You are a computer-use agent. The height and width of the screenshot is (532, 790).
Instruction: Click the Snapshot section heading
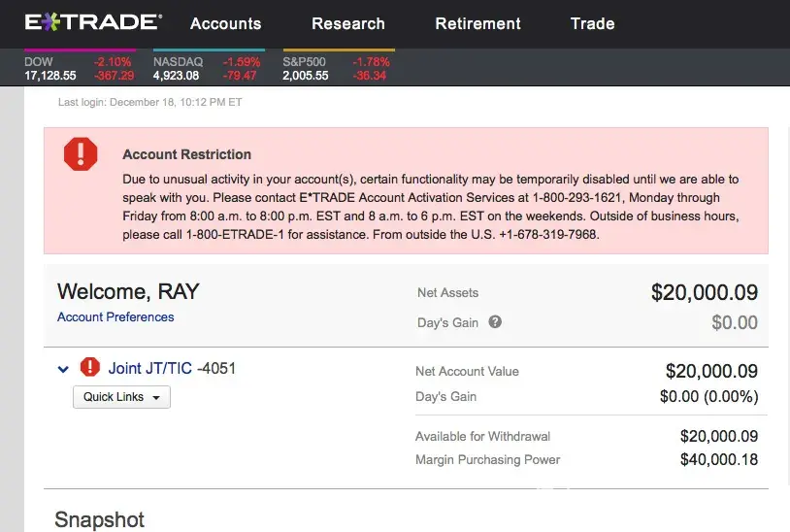tap(99, 519)
